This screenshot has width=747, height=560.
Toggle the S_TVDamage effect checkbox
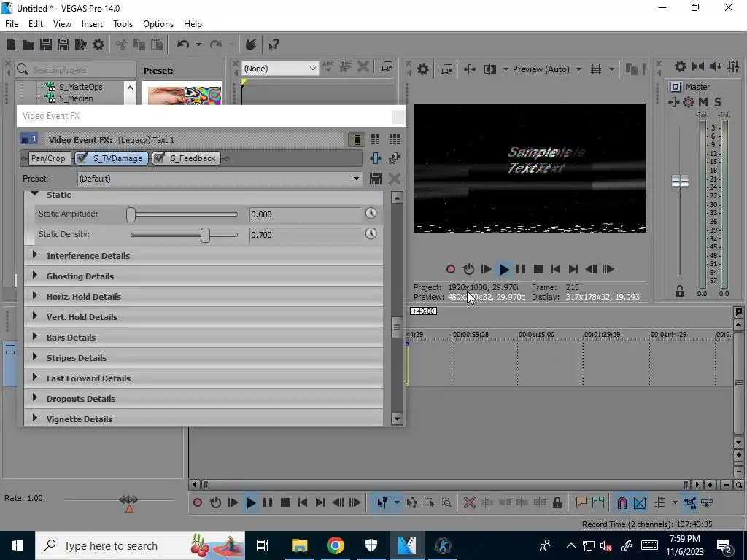pyautogui.click(x=82, y=158)
